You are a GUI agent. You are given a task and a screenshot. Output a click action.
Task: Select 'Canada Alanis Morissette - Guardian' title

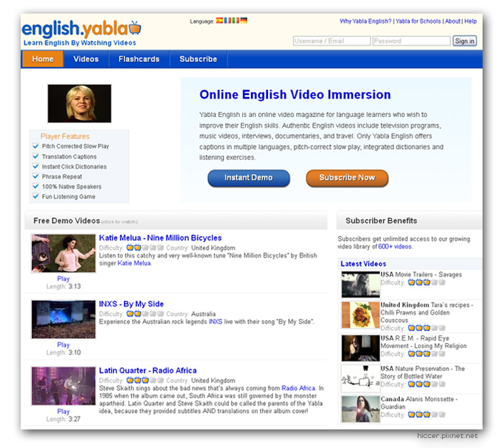pos(419,403)
